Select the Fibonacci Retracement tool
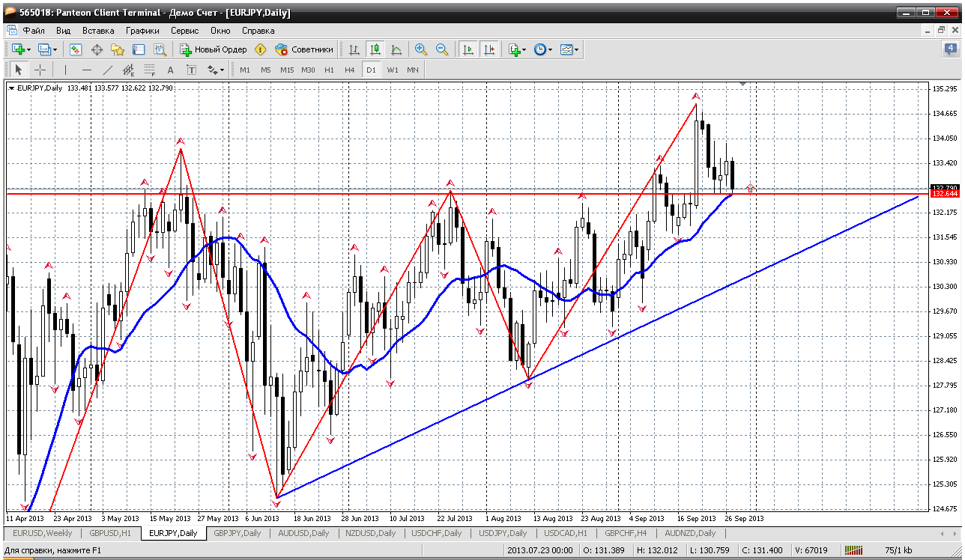Screen dimensions: 965x560 (x=149, y=70)
